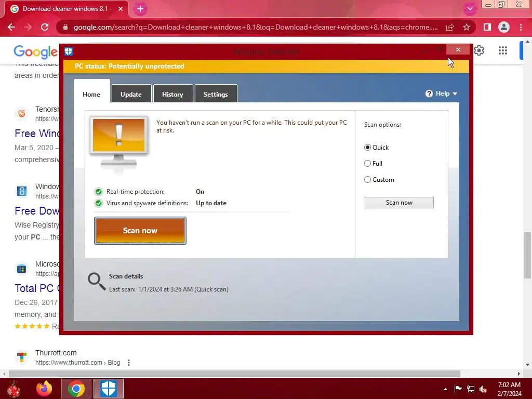Switch to the History tab

coord(172,94)
